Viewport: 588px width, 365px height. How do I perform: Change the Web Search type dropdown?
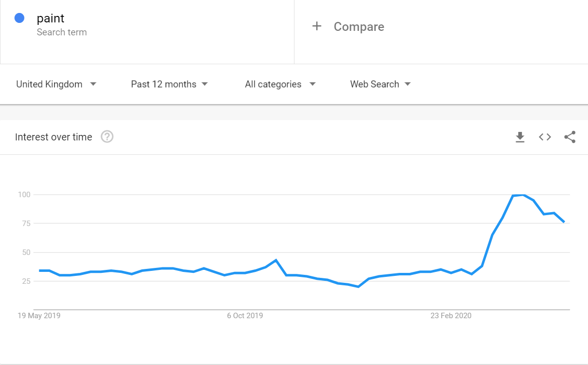[381, 84]
